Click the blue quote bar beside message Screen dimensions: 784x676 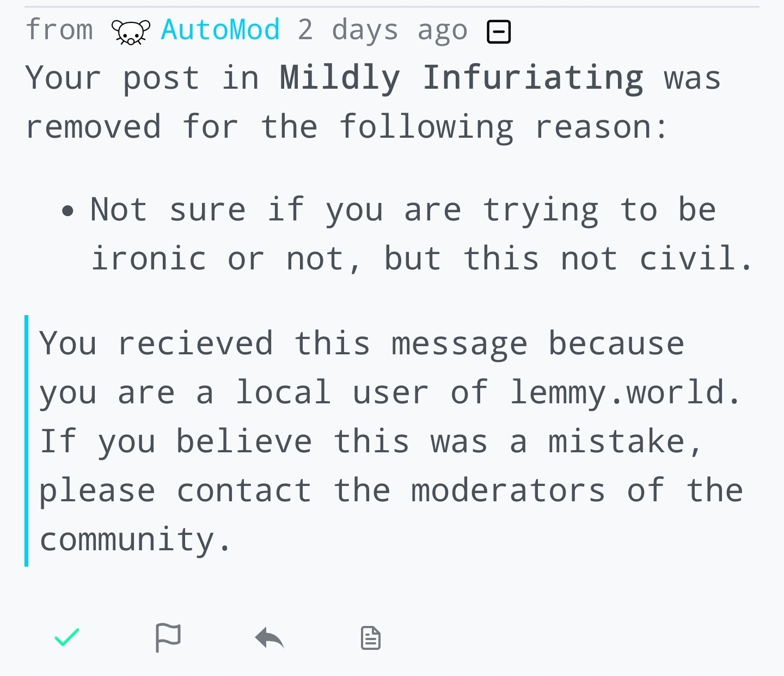click(27, 441)
